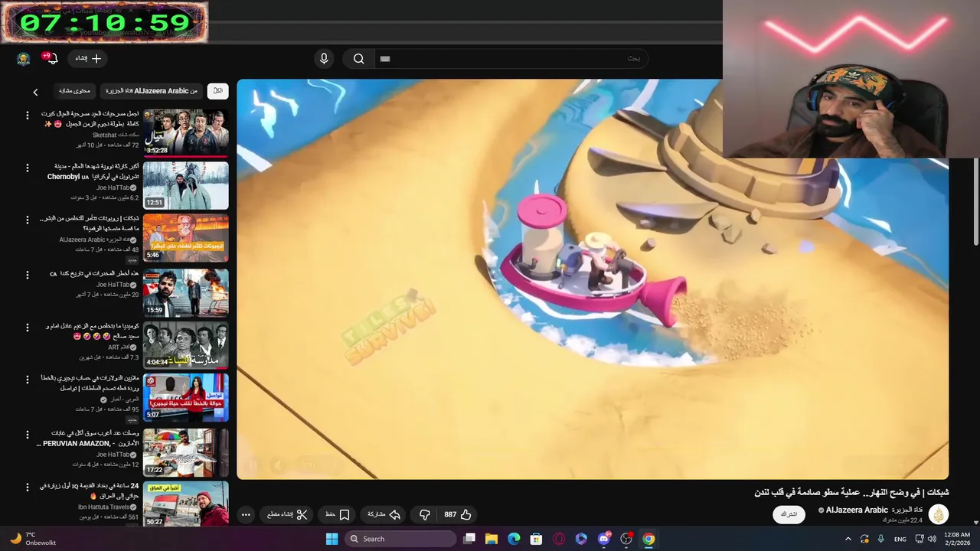The height and width of the screenshot is (551, 980).
Task: Click the main video player
Action: (593, 279)
